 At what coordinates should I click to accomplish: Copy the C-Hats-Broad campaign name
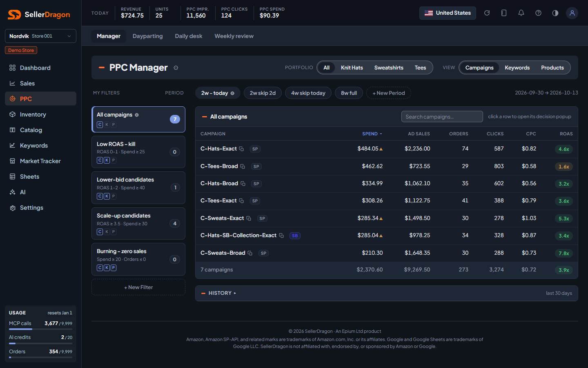243,184
